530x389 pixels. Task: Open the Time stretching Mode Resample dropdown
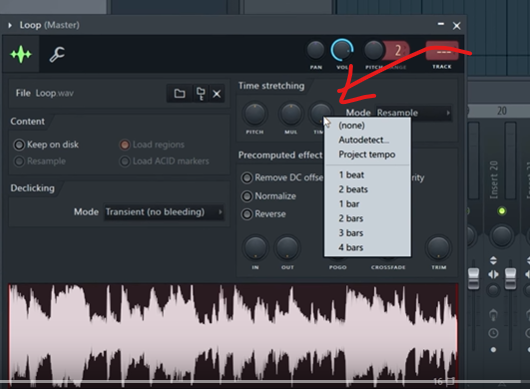click(414, 113)
